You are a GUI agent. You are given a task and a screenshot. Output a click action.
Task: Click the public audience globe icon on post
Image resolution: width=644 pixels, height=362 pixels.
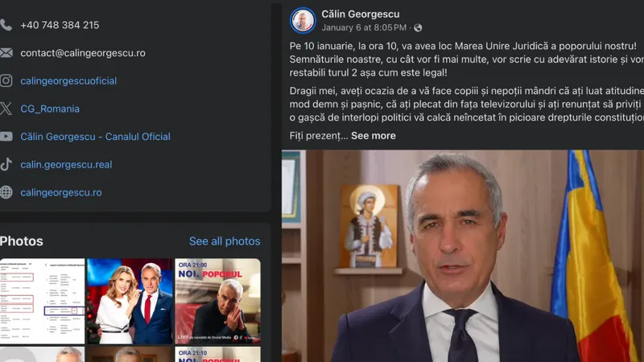click(x=418, y=28)
